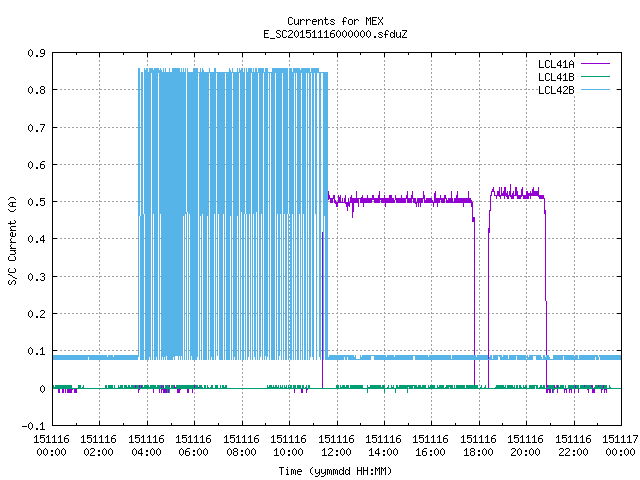Click the LCL41A legend label
This screenshot has height=480, width=640.
click(556, 64)
